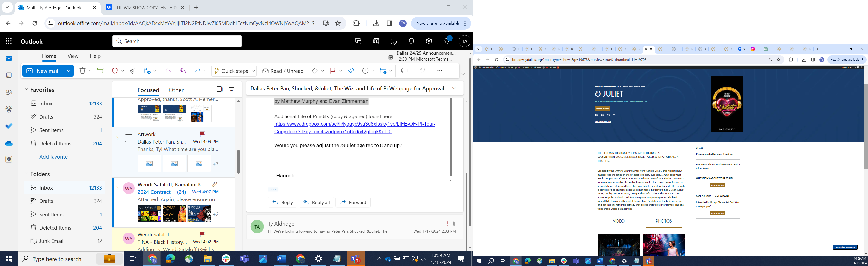Open People contacts in Outlook left rail
868x266 pixels.
point(9,92)
